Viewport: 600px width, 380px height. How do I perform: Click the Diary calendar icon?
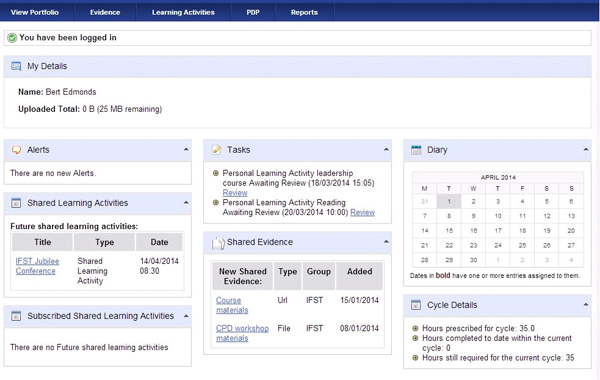pyautogui.click(x=416, y=150)
